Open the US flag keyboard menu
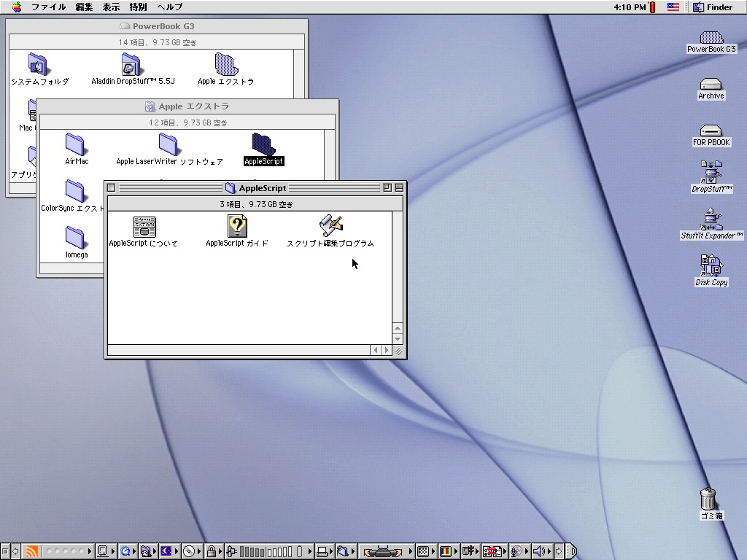The height and width of the screenshot is (560, 747). point(673,7)
